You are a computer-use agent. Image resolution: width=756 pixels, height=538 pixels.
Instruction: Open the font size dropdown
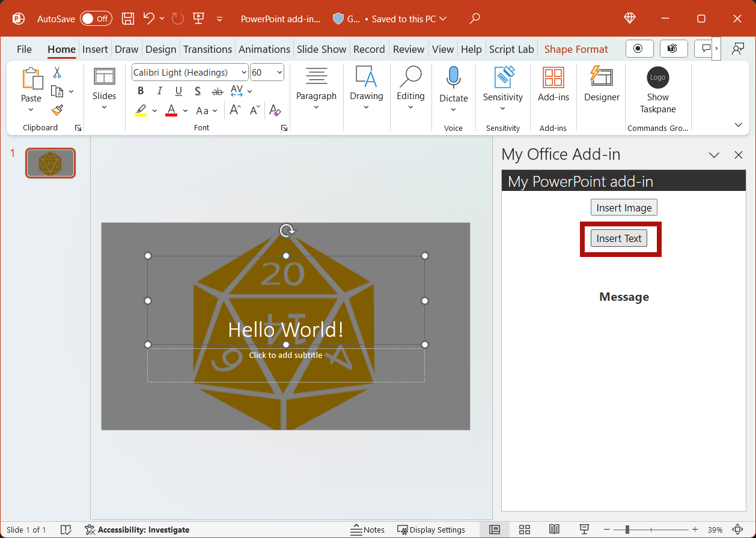(x=279, y=73)
